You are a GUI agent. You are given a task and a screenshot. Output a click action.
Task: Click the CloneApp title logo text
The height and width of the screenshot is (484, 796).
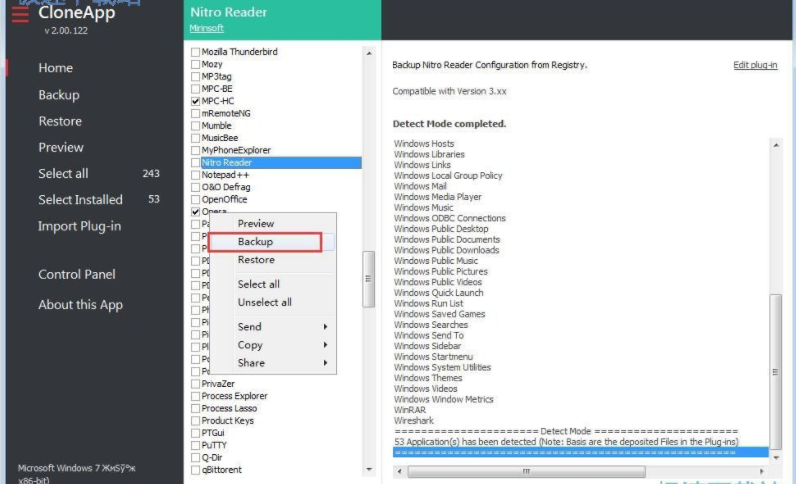coord(77,12)
